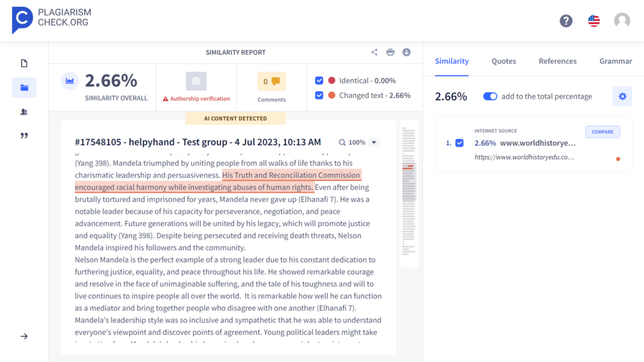Switch to the Grammar tab

coord(615,61)
